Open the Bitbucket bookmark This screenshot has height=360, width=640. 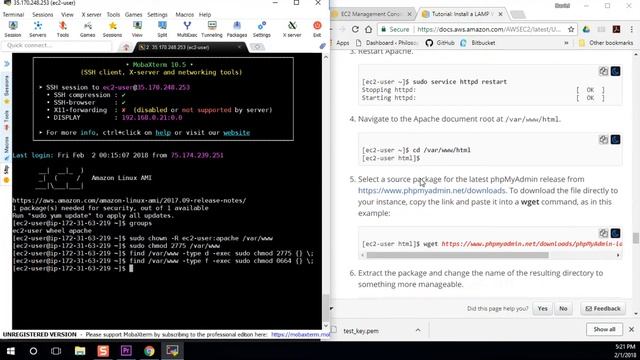point(478,43)
